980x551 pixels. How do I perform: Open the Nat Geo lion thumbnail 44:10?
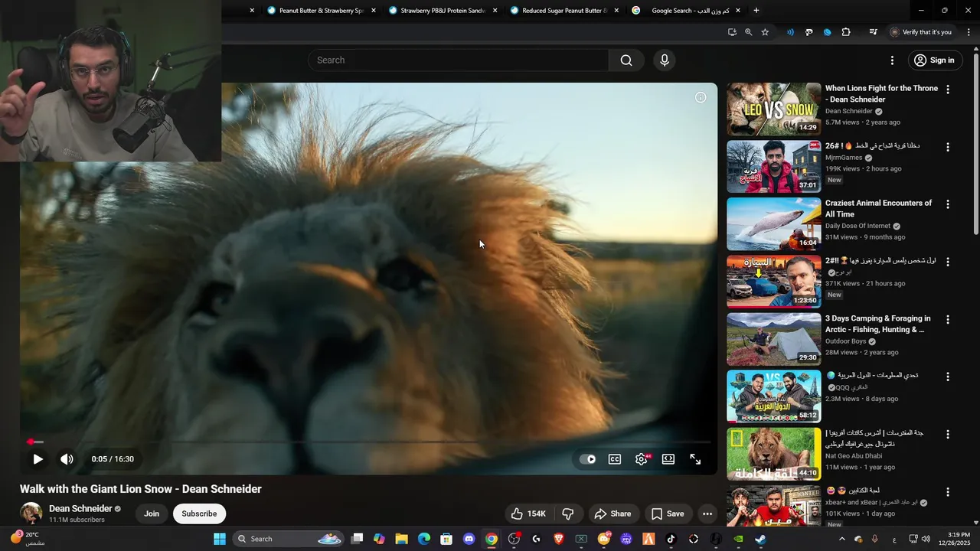click(x=773, y=454)
